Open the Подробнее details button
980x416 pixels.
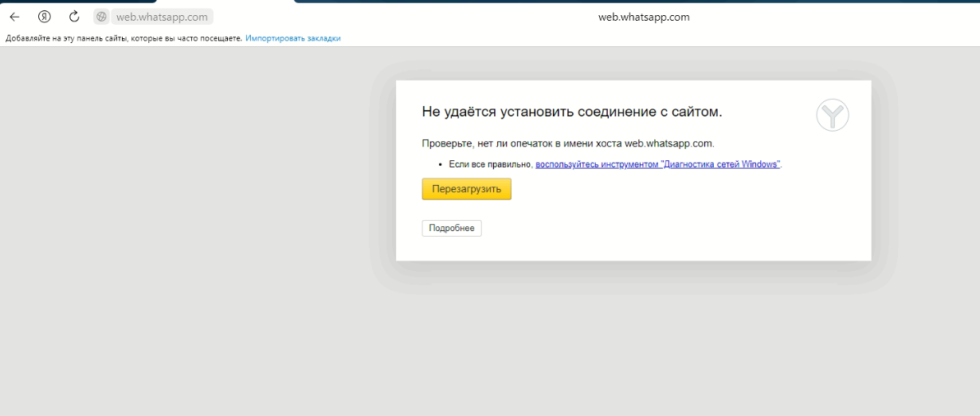pos(452,229)
